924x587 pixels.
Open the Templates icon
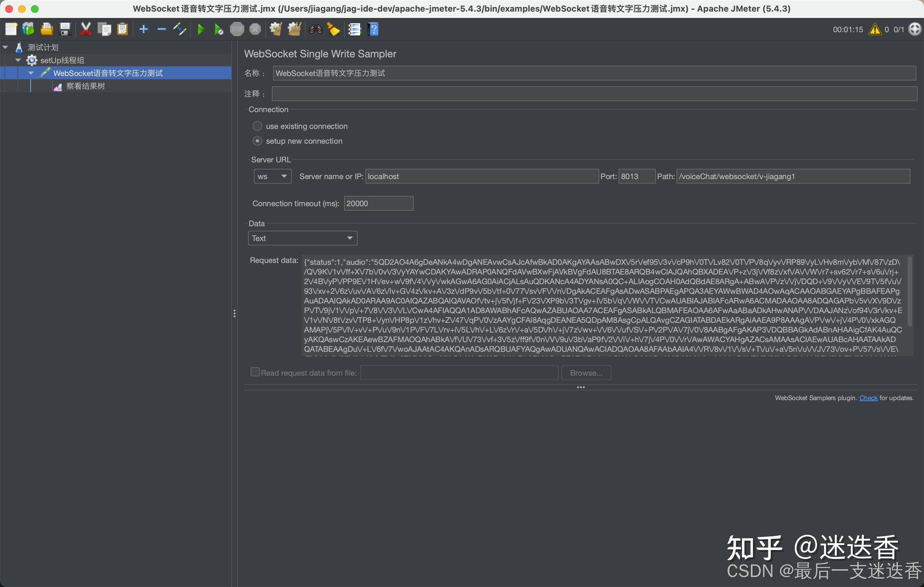tap(28, 29)
